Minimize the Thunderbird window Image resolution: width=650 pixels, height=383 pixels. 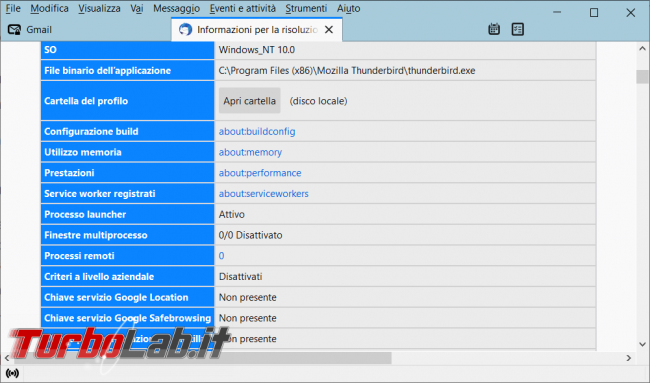[x=557, y=12]
